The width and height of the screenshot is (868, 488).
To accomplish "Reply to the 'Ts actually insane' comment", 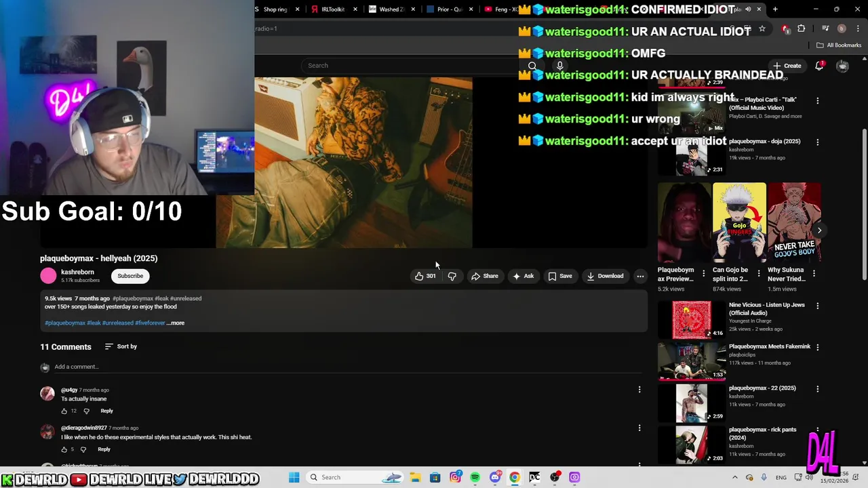I will 106,411.
